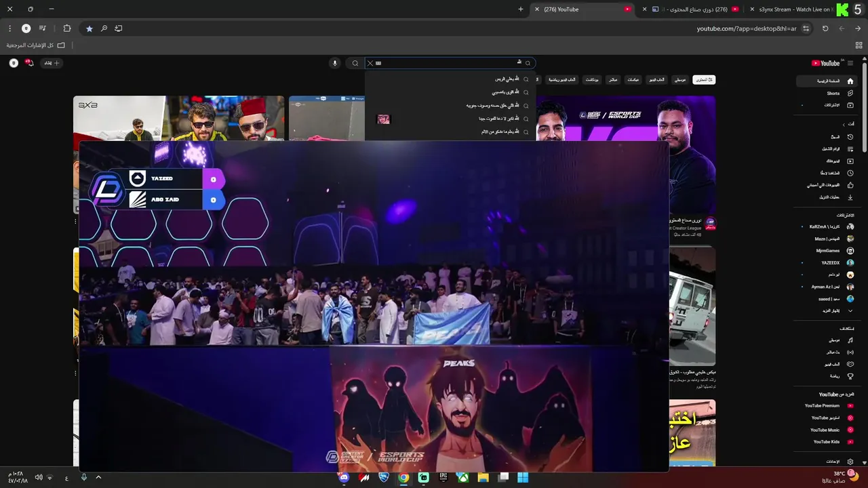
Task: Open Chrome extensions puzzle icon
Action: [x=67, y=28]
